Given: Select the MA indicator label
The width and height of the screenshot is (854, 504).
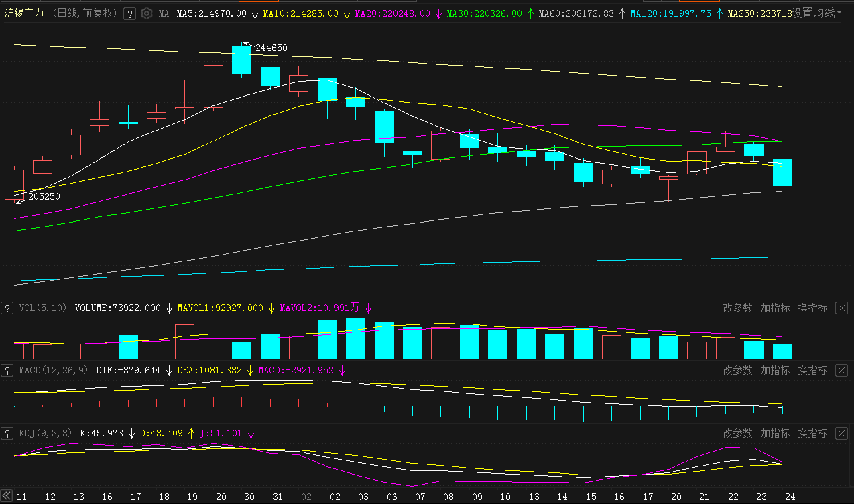Looking at the screenshot, I should (x=164, y=13).
